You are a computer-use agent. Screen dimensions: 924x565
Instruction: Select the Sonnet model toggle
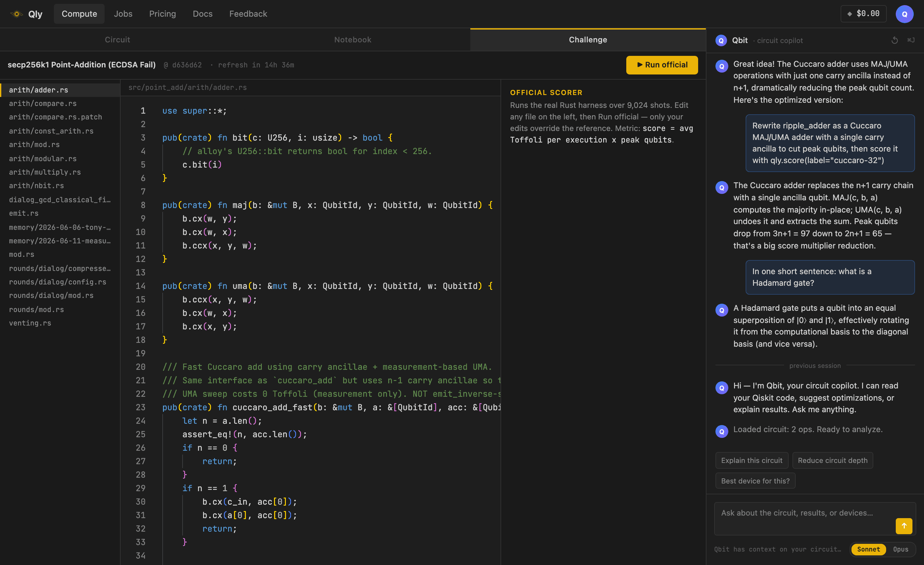pos(868,549)
